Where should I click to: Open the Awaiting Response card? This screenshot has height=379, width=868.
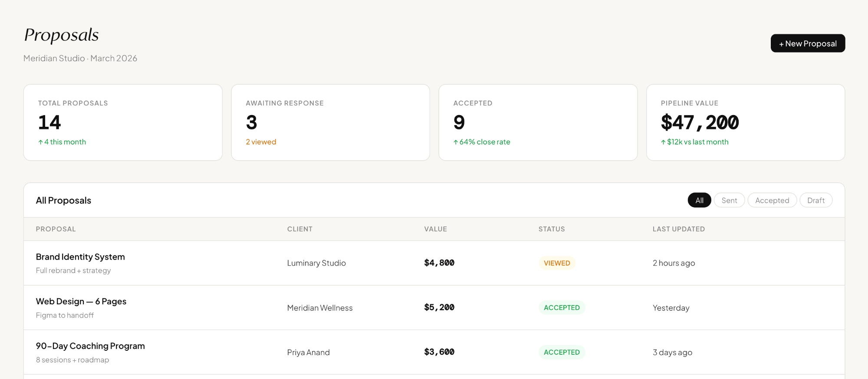click(x=330, y=122)
